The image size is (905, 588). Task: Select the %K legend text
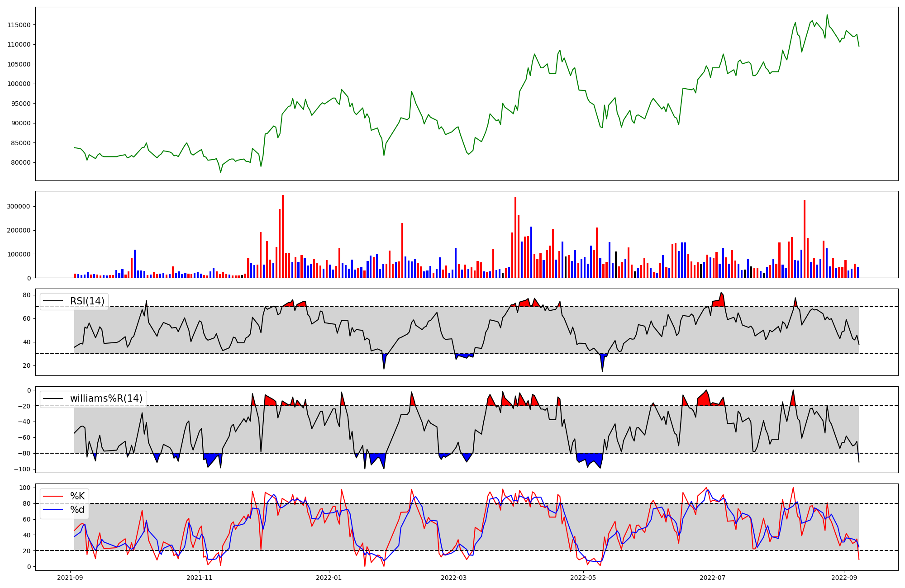click(77, 496)
